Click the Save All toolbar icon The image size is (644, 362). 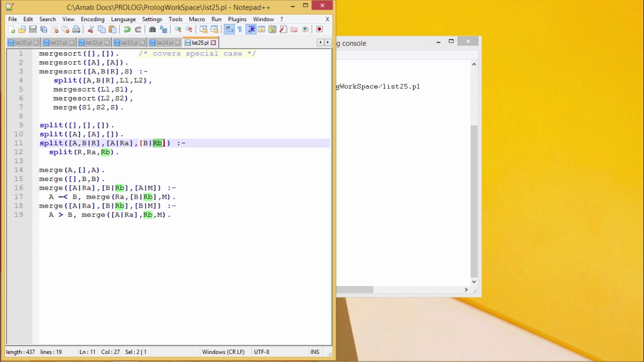tap(44, 30)
